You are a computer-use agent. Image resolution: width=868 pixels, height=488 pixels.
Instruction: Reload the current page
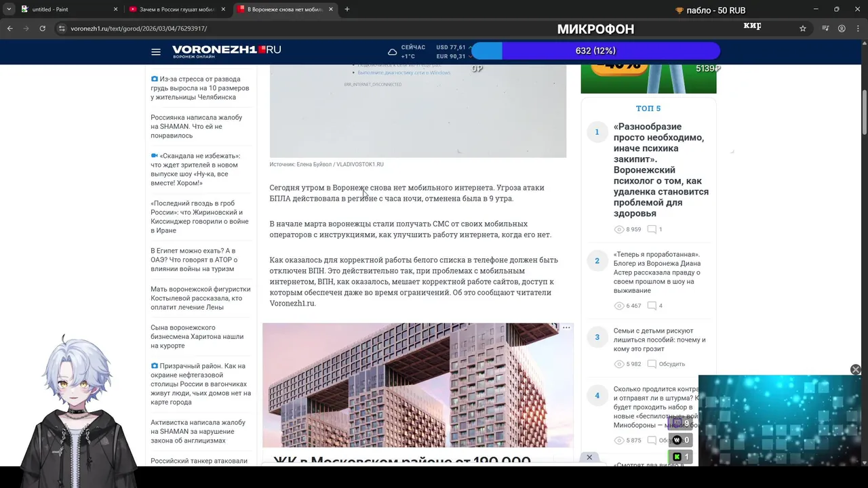pos(42,28)
